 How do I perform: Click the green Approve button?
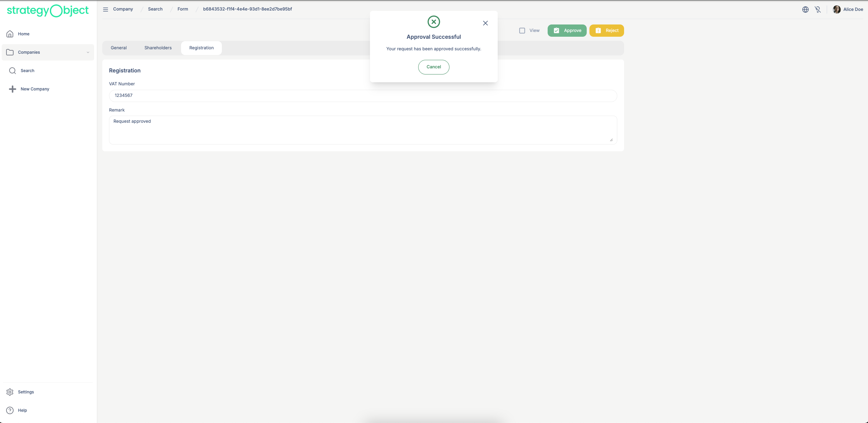pyautogui.click(x=567, y=31)
